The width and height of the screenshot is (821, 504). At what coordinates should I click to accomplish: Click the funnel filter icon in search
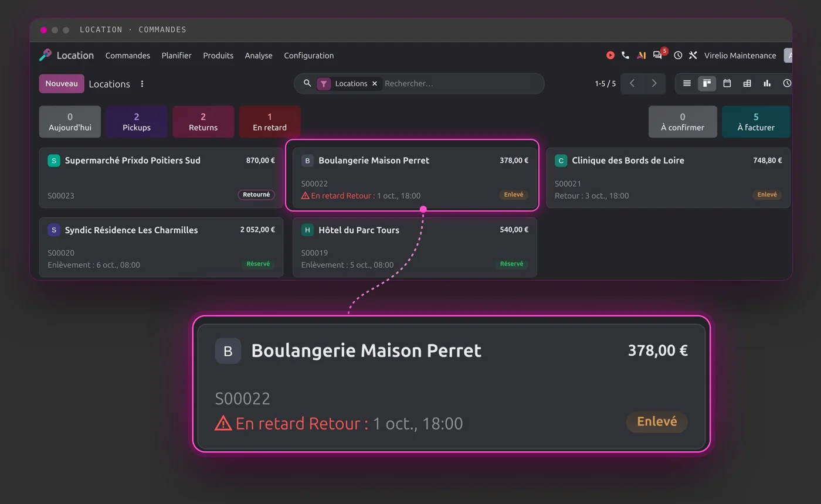(x=324, y=84)
